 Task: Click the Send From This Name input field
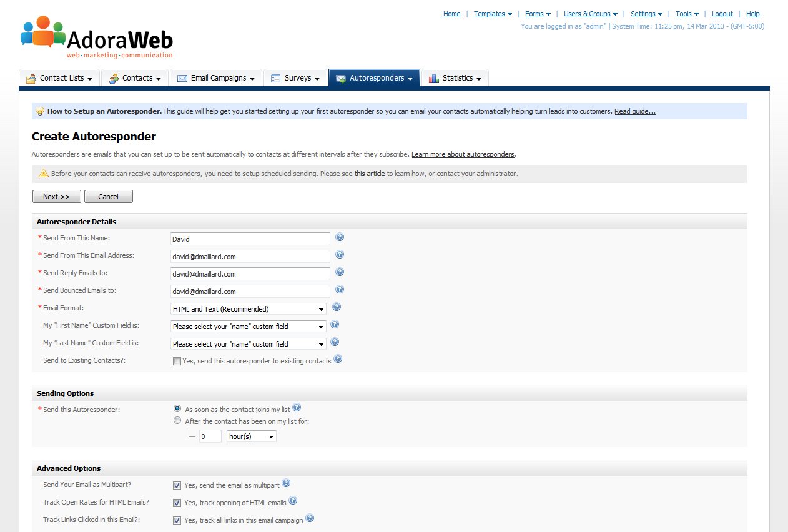pyautogui.click(x=250, y=239)
